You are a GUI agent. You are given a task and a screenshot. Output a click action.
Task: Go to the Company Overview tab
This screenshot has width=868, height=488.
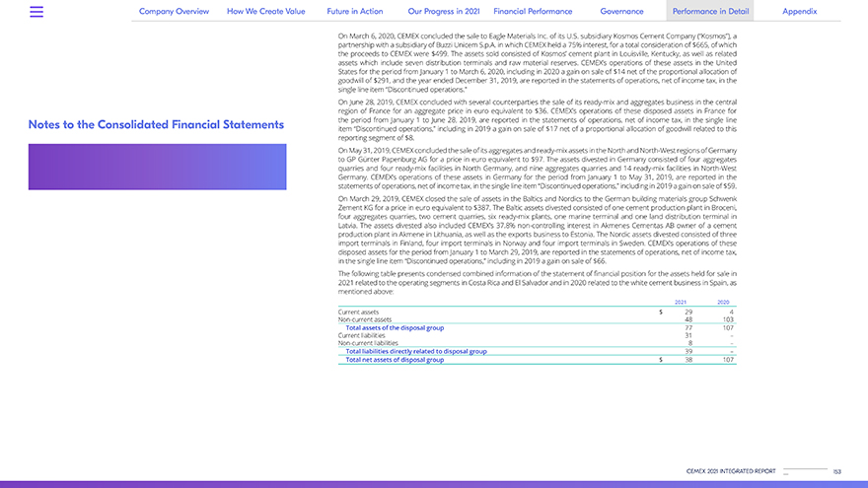[x=174, y=11]
